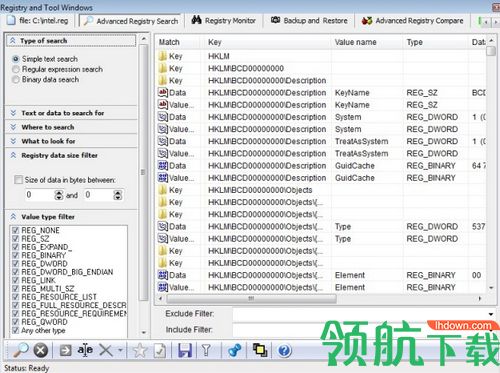Image resolution: width=500 pixels, height=373 pixels.
Task: Toggle REG_MULTI_SZ checkbox
Action: pos(15,289)
